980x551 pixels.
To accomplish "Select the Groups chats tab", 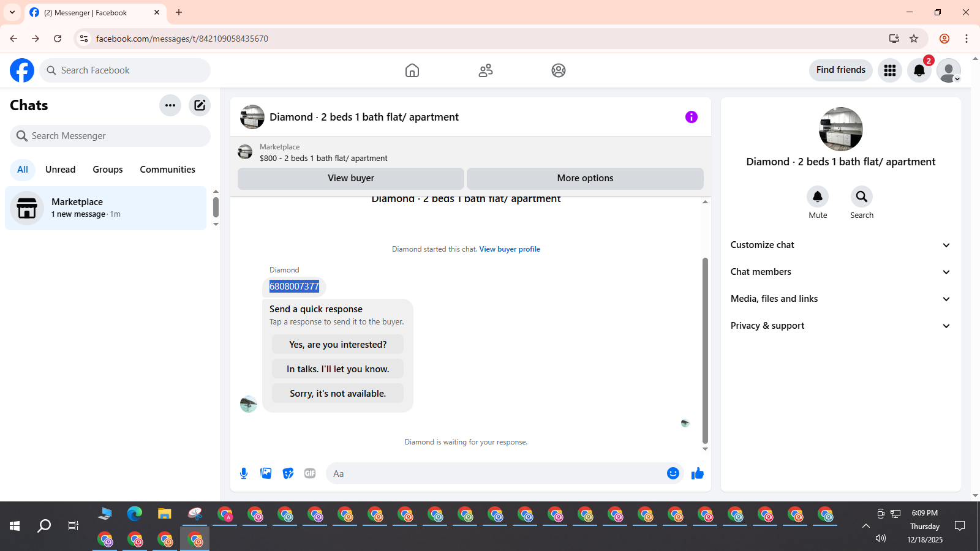I will [108, 170].
